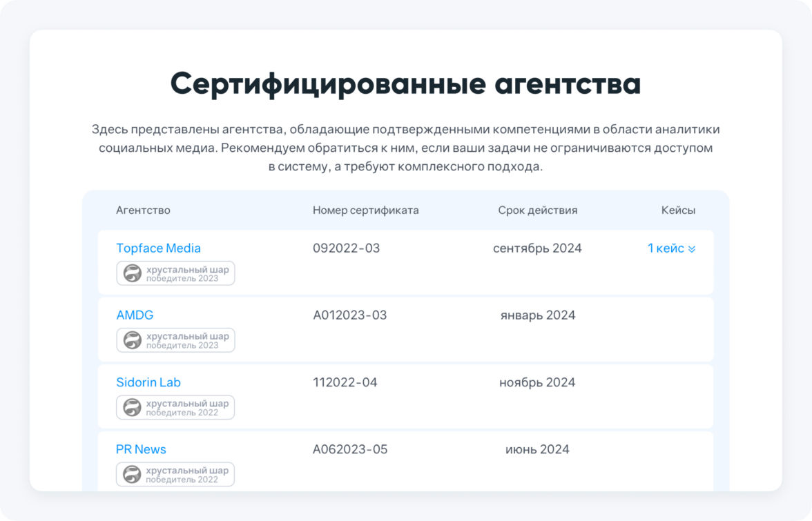Click the 'Номер сертификата' column header
The width and height of the screenshot is (812, 521).
366,210
